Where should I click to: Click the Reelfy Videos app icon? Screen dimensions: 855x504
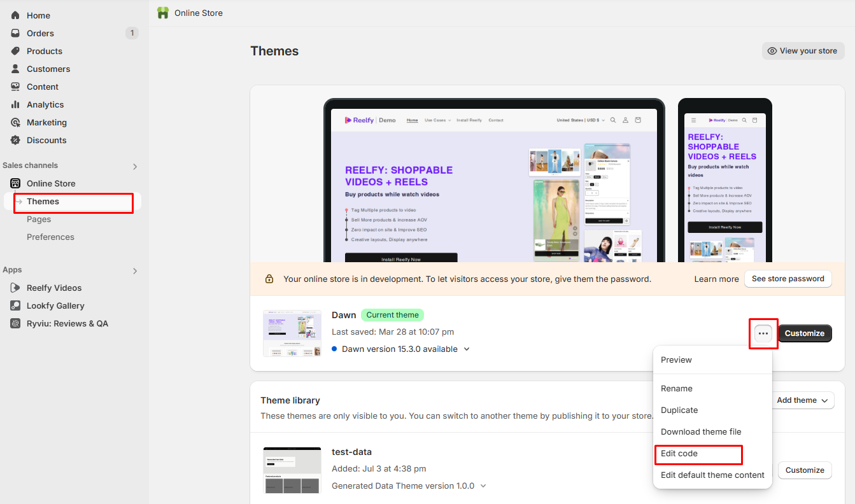click(15, 288)
